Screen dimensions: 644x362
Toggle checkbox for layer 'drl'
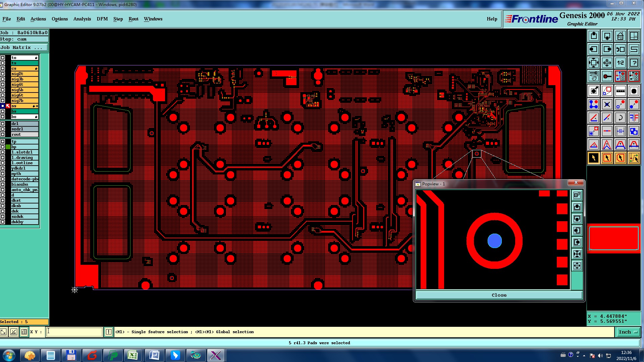[3, 124]
